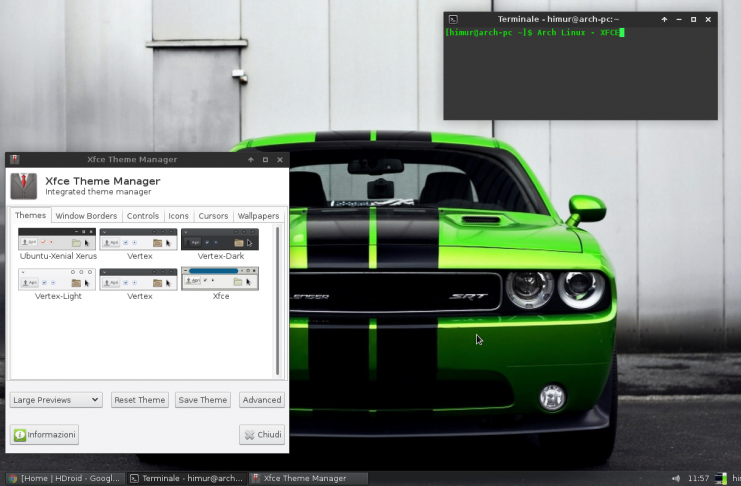Roll up the Terminale window

click(x=664, y=19)
